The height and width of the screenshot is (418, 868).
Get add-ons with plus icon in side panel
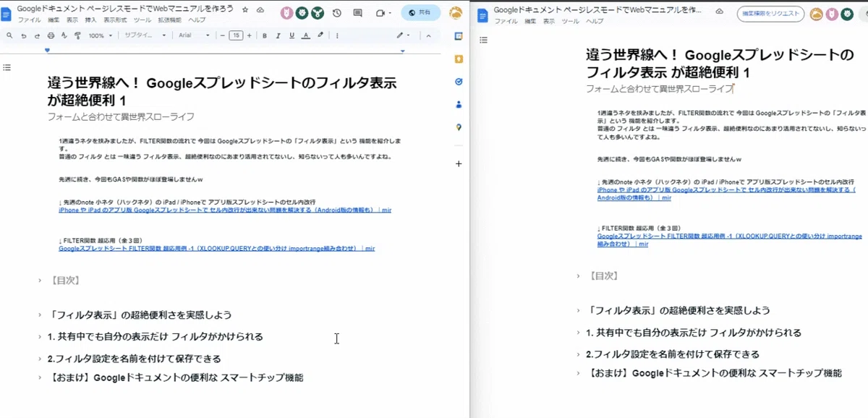(459, 164)
